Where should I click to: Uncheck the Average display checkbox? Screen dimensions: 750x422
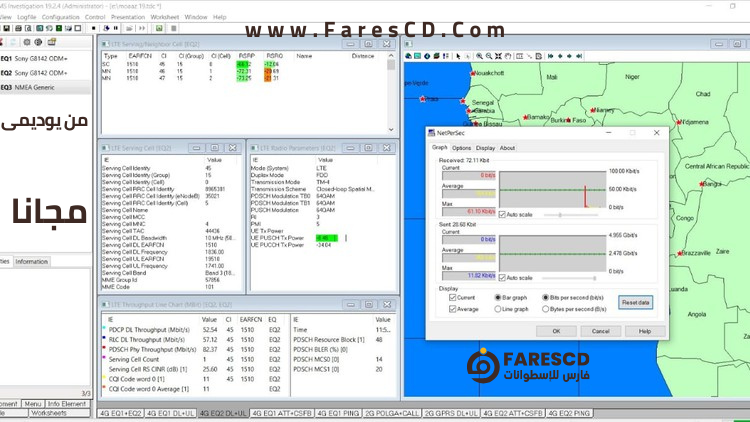click(452, 309)
